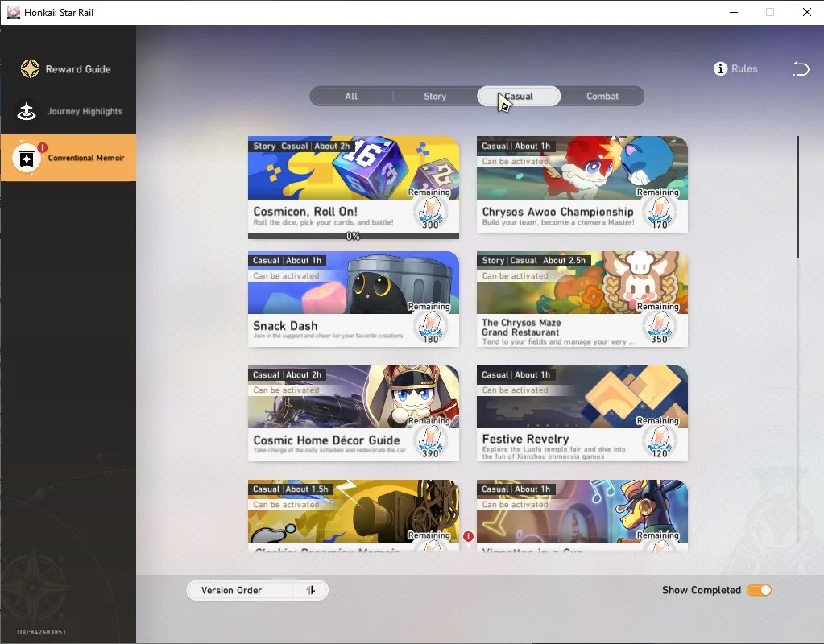Click the "Casual | About 1.5h" tag
824x644 pixels.
pos(290,489)
